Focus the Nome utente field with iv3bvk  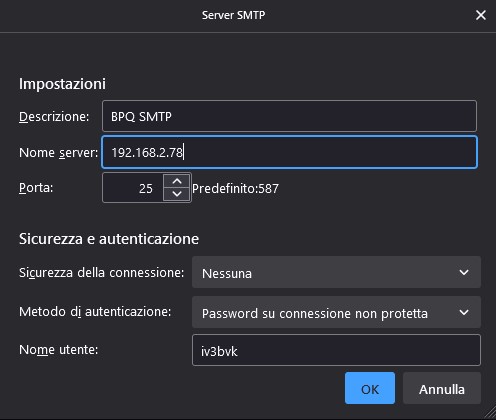[336, 350]
